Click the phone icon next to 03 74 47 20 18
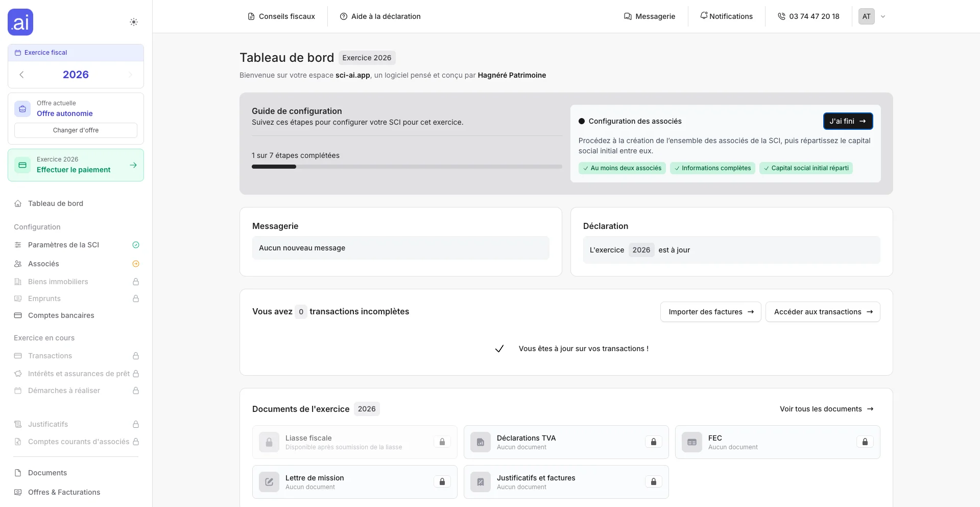 click(x=781, y=16)
